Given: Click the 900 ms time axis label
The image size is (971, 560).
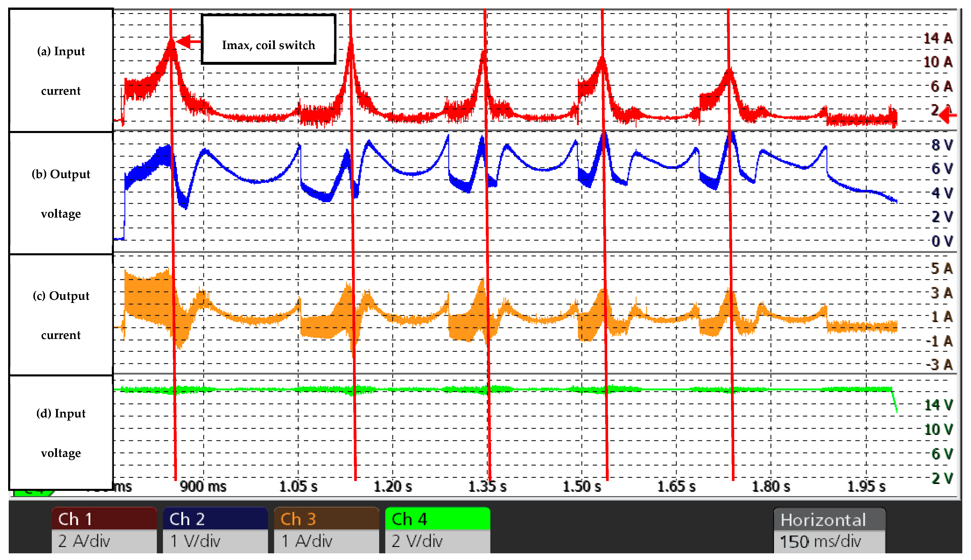Looking at the screenshot, I should [203, 487].
